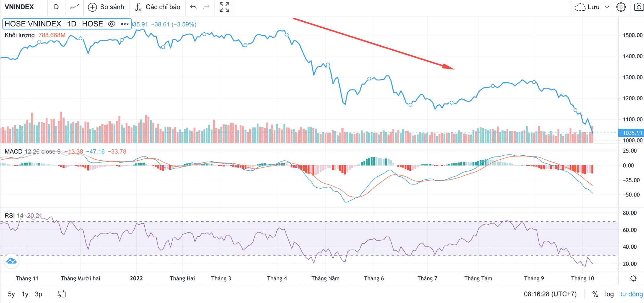Click the line chart style icon
The height and width of the screenshot is (303, 644).
tap(75, 7)
